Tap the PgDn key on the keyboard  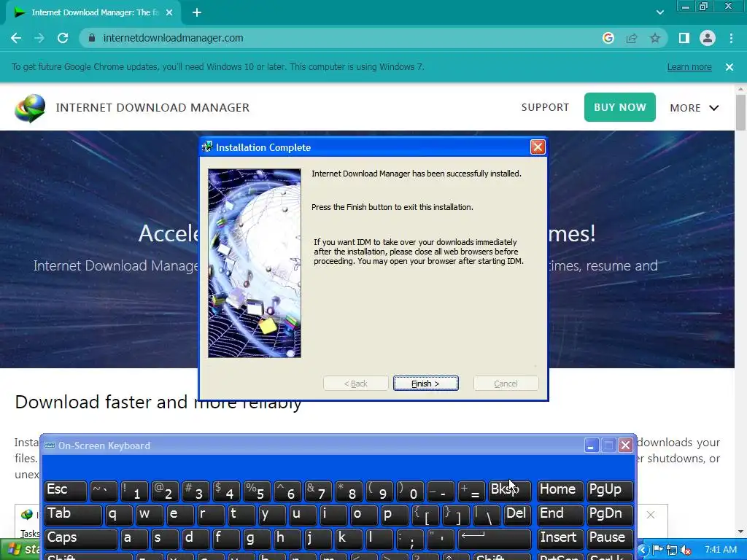pos(610,515)
